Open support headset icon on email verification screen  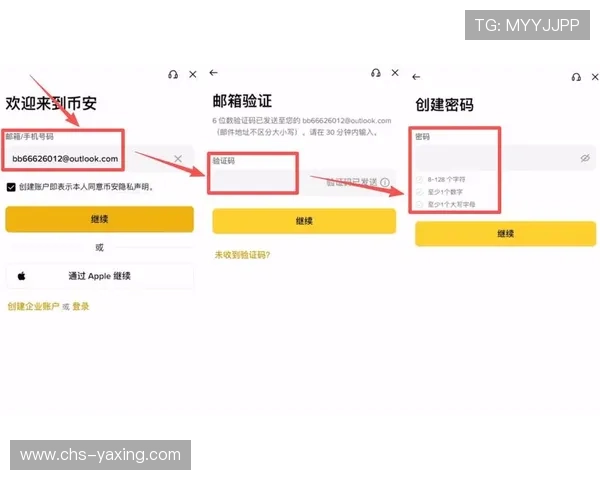pyautogui.click(x=376, y=73)
